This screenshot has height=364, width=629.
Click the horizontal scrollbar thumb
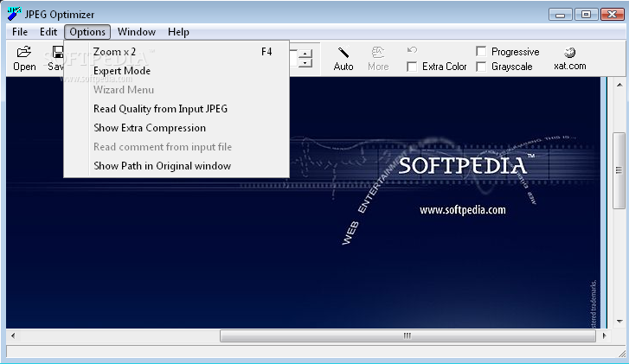pyautogui.click(x=408, y=335)
